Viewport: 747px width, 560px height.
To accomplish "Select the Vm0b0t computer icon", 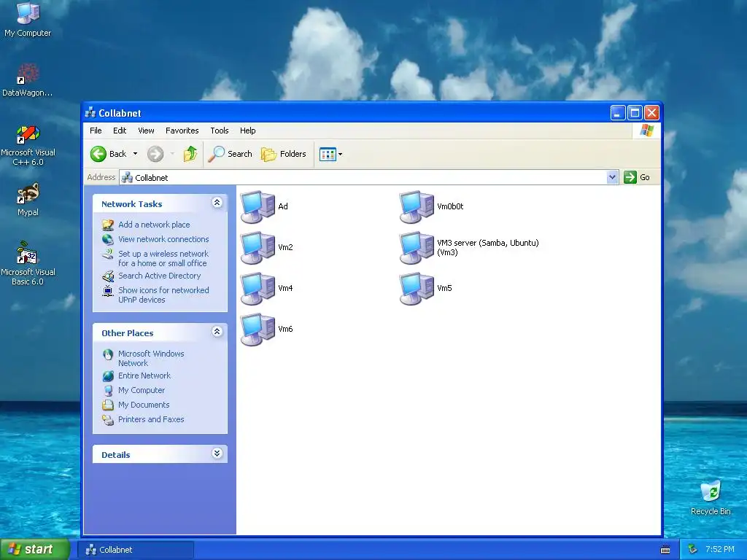I will pos(417,206).
